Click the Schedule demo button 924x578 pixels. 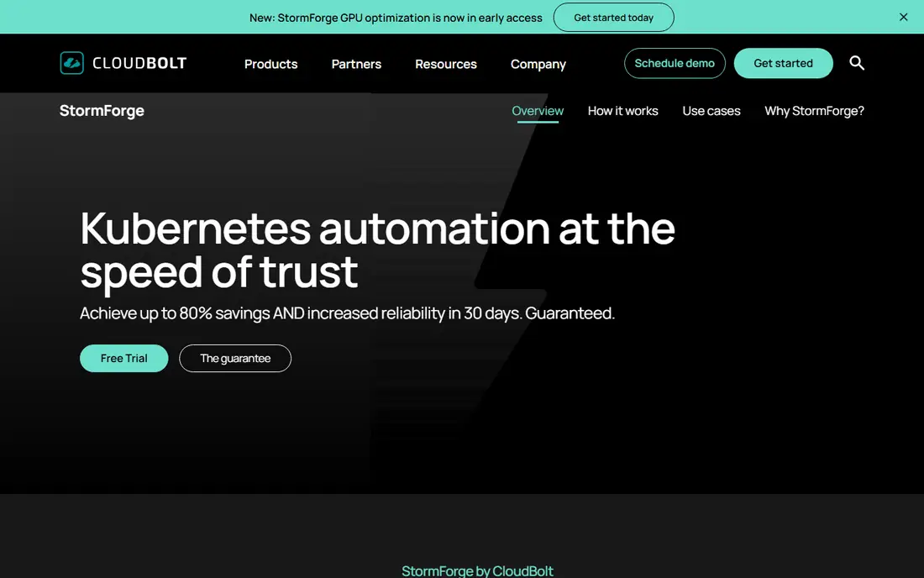point(675,63)
